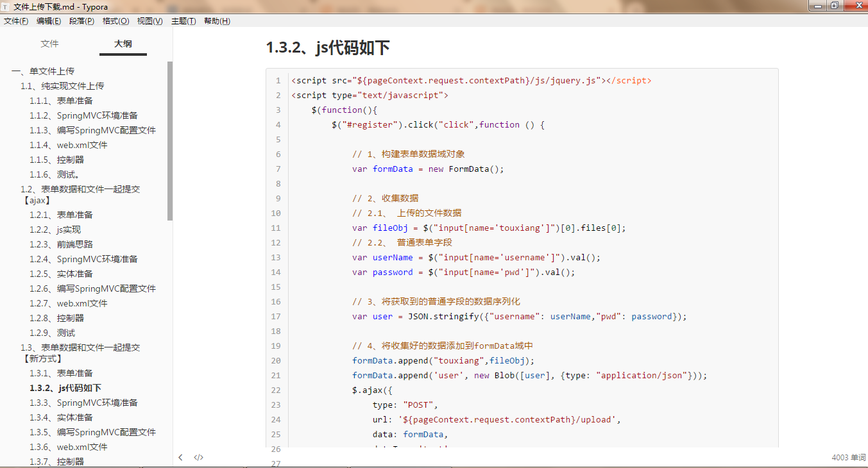The image size is (868, 468).
Task: Open the 文件(F) menu
Action: click(x=16, y=21)
